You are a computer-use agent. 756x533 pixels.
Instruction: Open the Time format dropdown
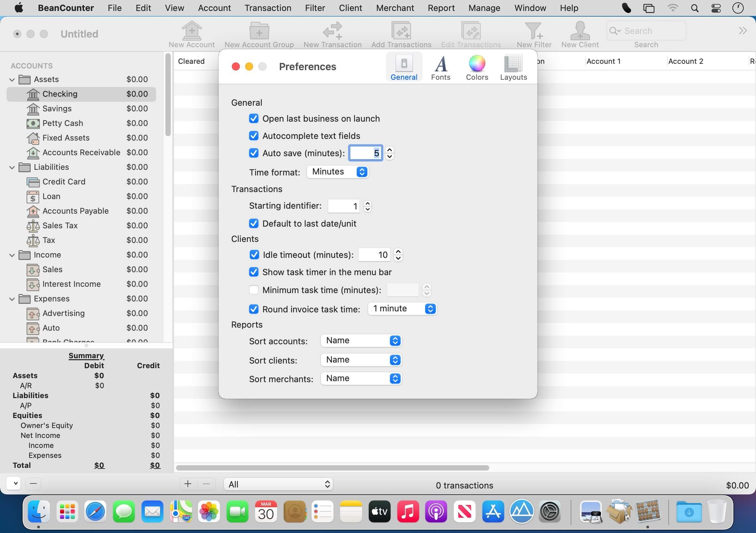coord(337,172)
